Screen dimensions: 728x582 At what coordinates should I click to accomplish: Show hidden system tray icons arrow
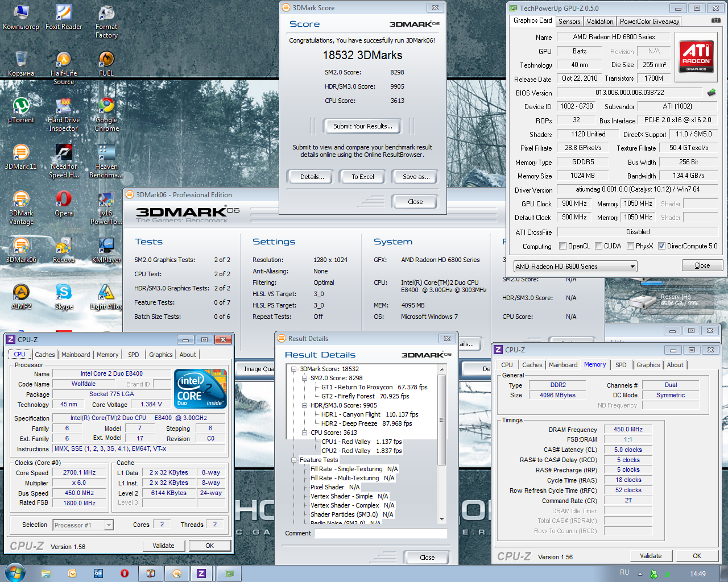click(x=640, y=573)
